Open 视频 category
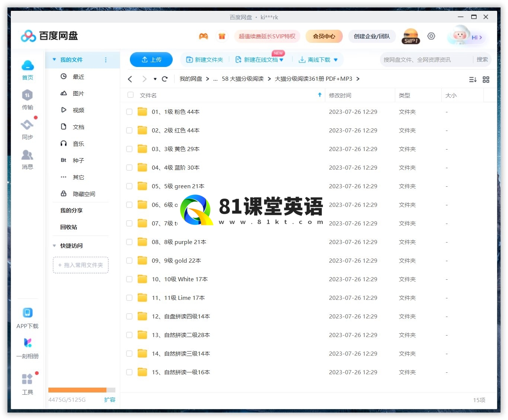Screen dimensions: 508x420 (x=73, y=110)
